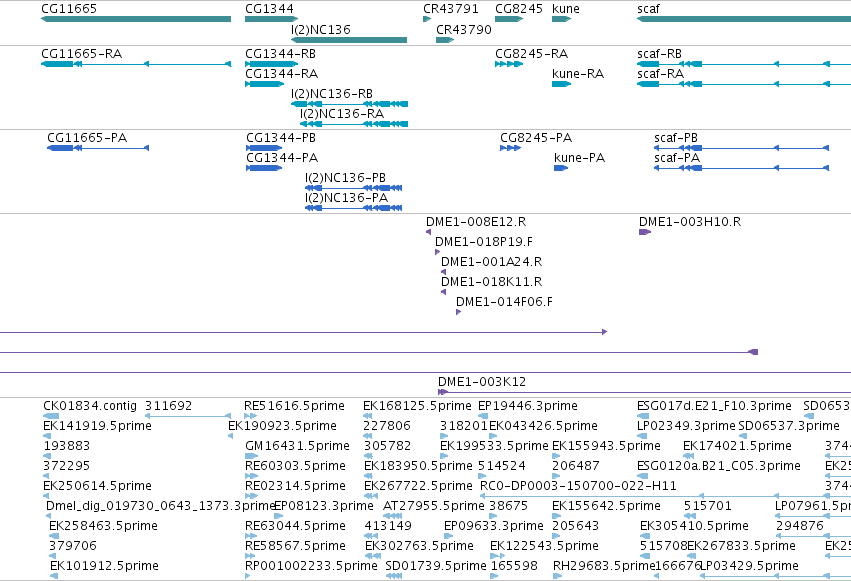Viewport: 851px width, 581px height.
Task: Click the ESG017d.E21_F10.3prime label
Action: (x=714, y=406)
